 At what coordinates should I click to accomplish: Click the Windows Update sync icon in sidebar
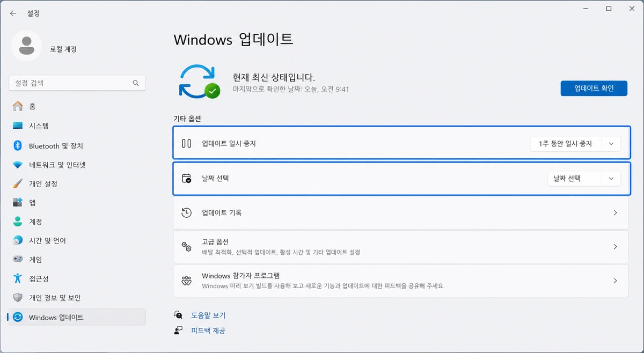[x=18, y=317]
